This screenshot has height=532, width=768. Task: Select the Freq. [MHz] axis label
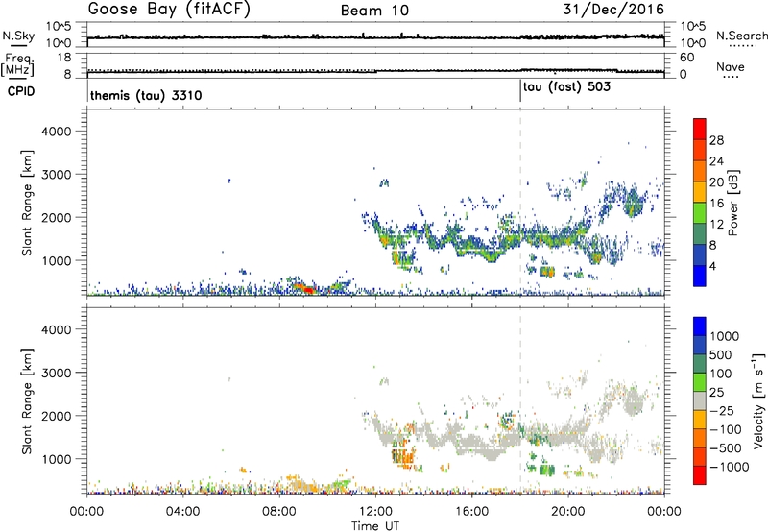tap(17, 64)
